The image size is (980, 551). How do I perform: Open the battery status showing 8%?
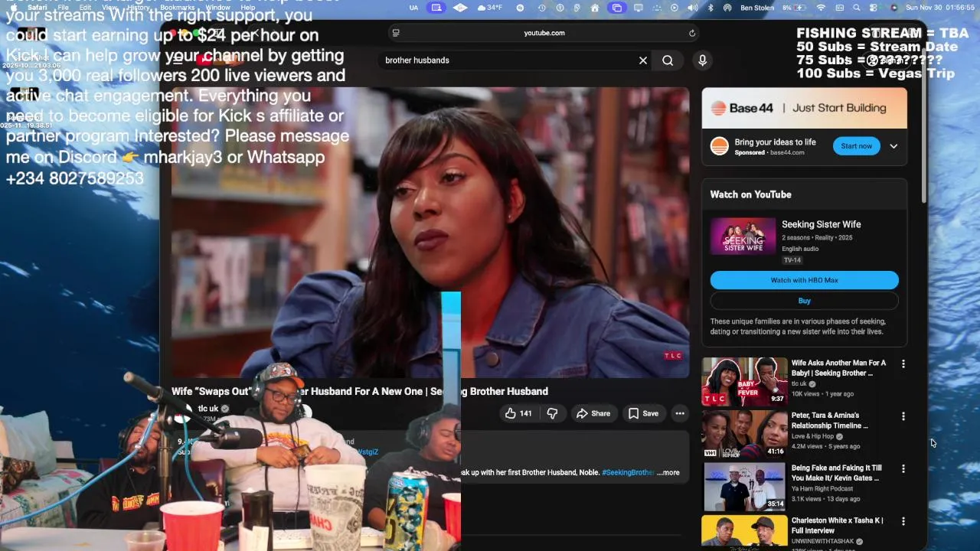[795, 8]
